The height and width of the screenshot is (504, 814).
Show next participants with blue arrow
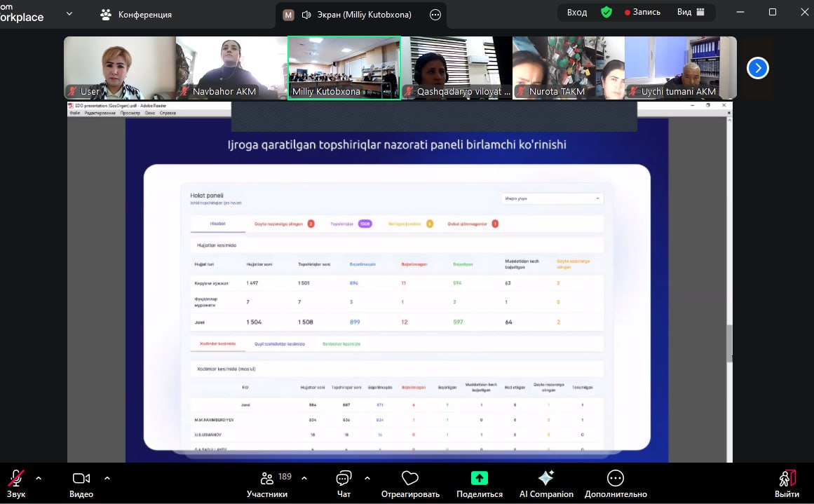click(758, 68)
